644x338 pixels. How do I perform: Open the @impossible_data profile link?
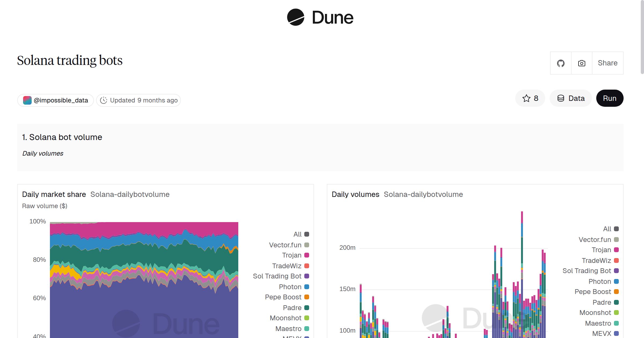(x=61, y=100)
